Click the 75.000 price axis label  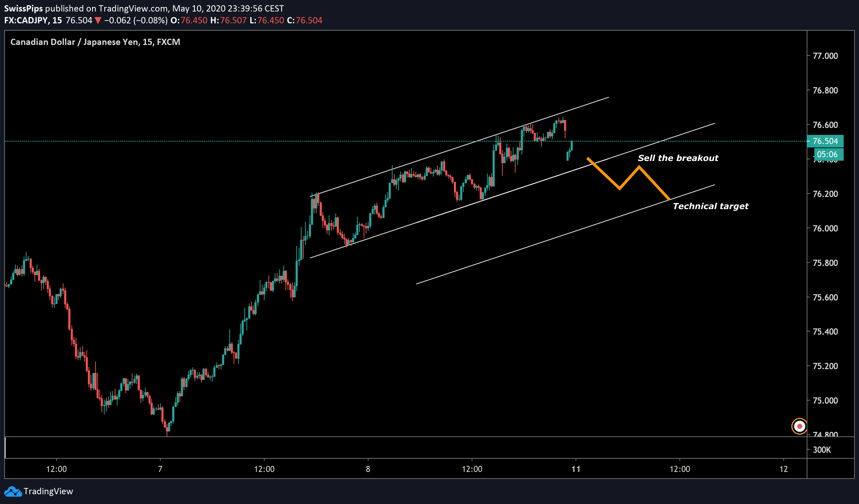825,400
